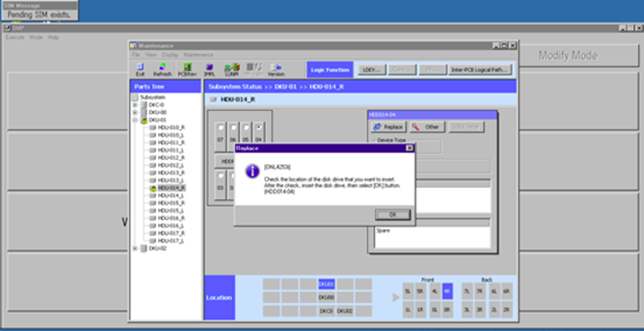This screenshot has width=644, height=331.
Task: Click the Inter-PCB Logical Path button
Action: coord(479,69)
